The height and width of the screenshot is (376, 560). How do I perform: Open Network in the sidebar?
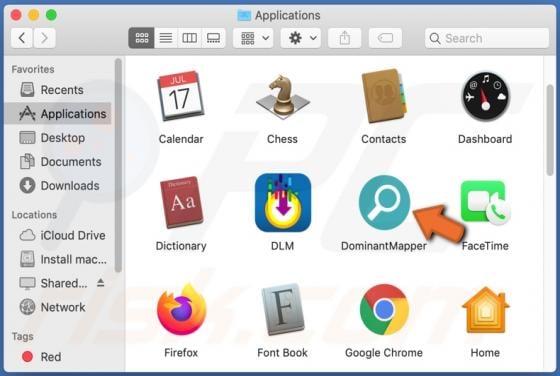coord(58,307)
